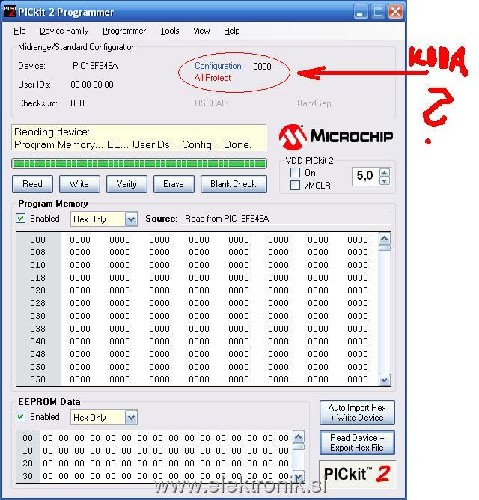Click the Blank Check button
Screen dimensions: 479x500
(234, 184)
